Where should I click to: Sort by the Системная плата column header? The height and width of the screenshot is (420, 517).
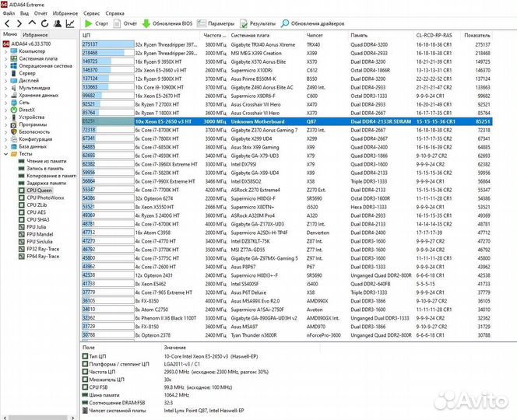click(x=266, y=35)
